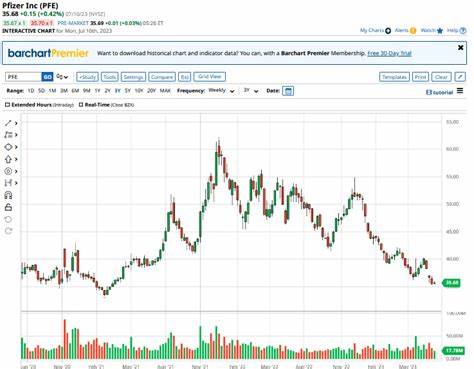The image size is (474, 369).
Task: Switch to Grid View
Action: [x=209, y=77]
